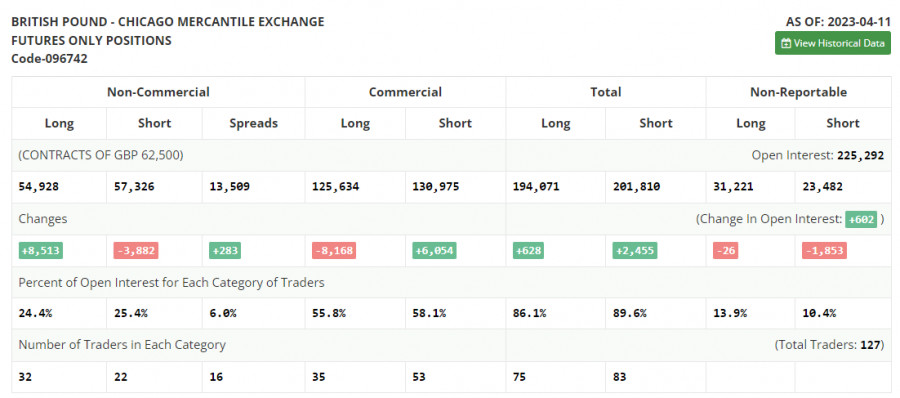Click the calendar icon in the green button
The height and width of the screenshot is (398, 900).
(x=786, y=43)
